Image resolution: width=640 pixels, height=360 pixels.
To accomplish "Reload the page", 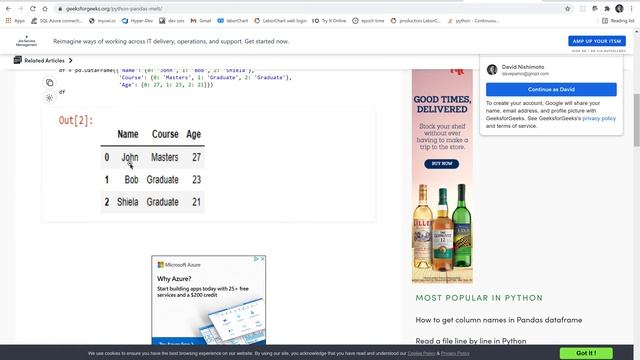I will [33, 9].
